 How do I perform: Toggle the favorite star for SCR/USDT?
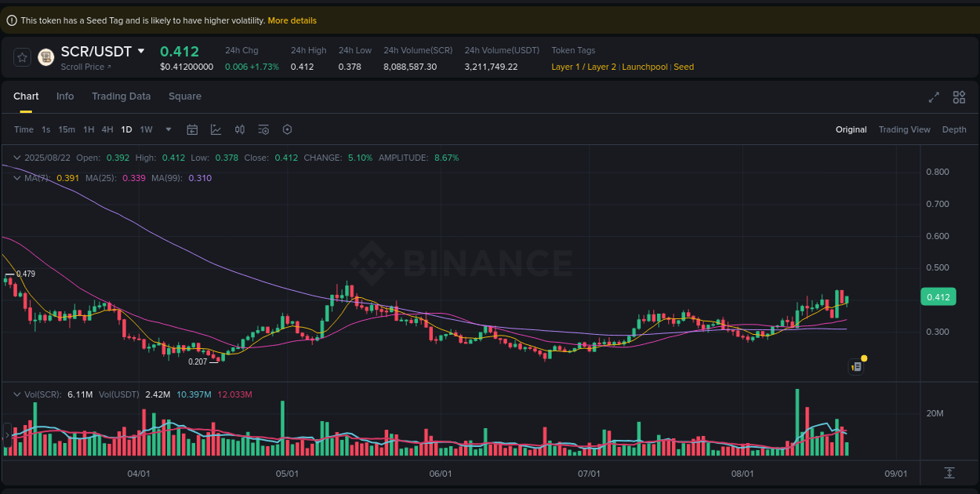[x=24, y=56]
